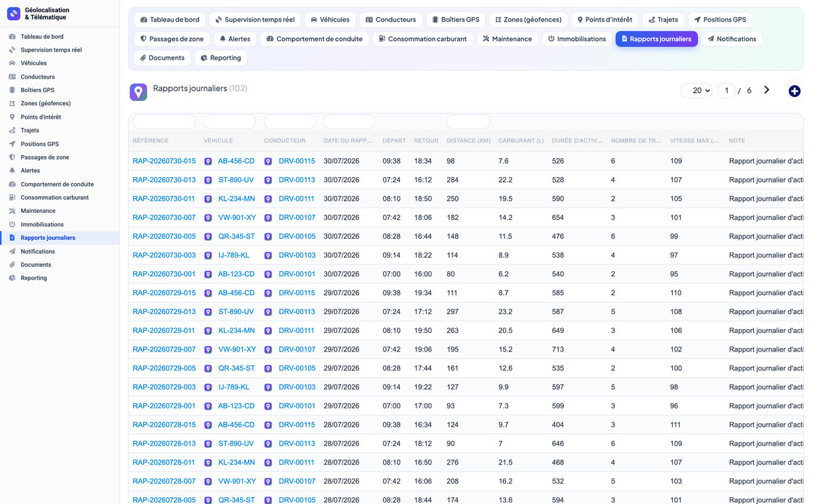Open vehicle link VW-901-XY in RAP-20260730-007 row
The height and width of the screenshot is (504, 814).
click(x=237, y=218)
